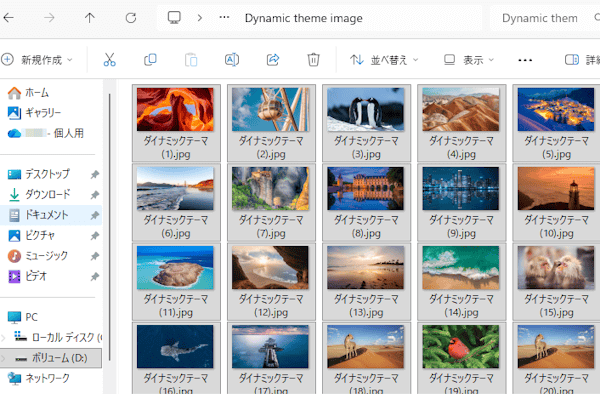This screenshot has width=600, height=399.
Task: Copy the selected files
Action: pyautogui.click(x=150, y=60)
